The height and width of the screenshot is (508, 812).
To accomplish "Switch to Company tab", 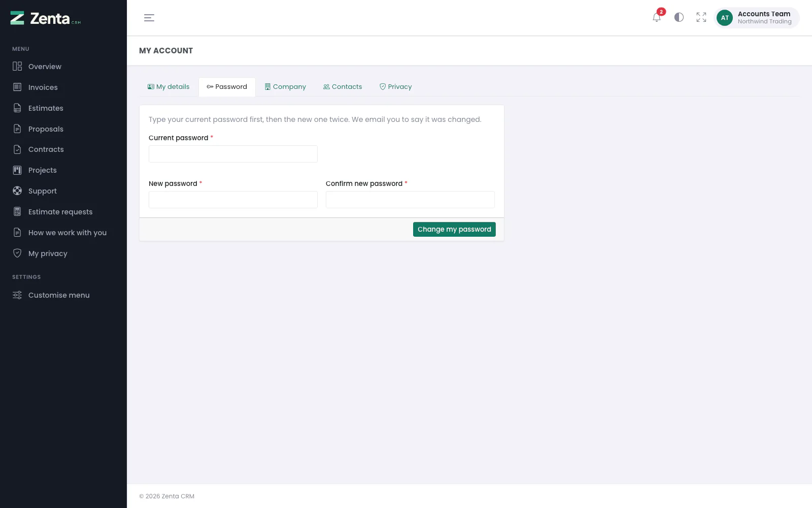I will (285, 87).
